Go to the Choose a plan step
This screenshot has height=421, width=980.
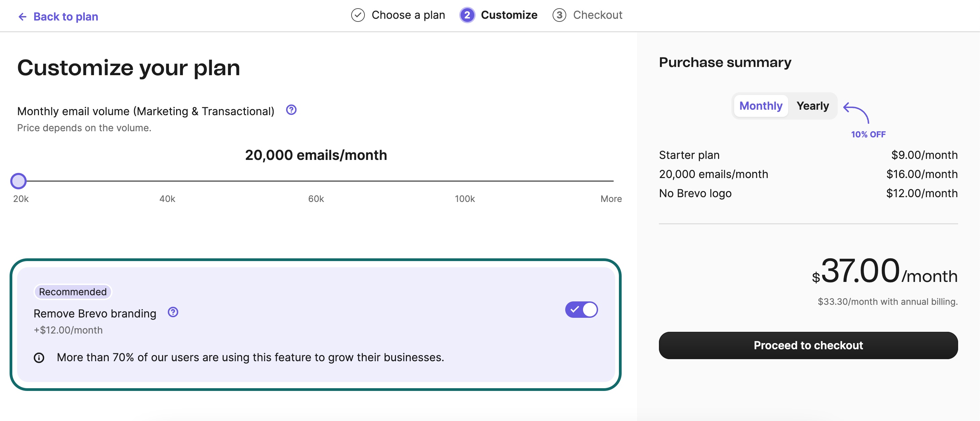[x=408, y=15]
